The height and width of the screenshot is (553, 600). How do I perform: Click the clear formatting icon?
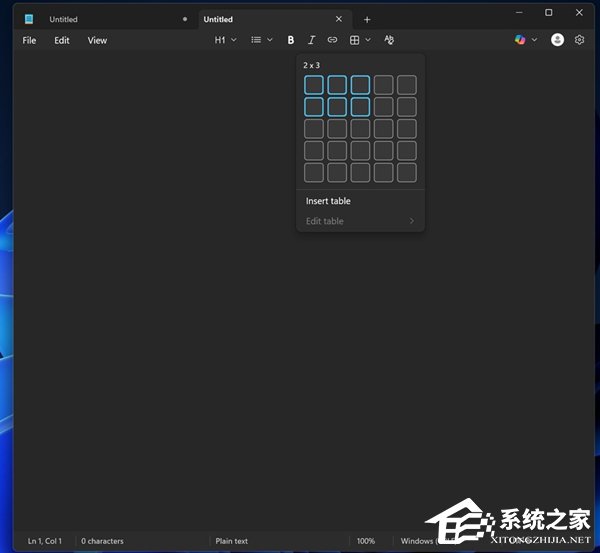[389, 40]
